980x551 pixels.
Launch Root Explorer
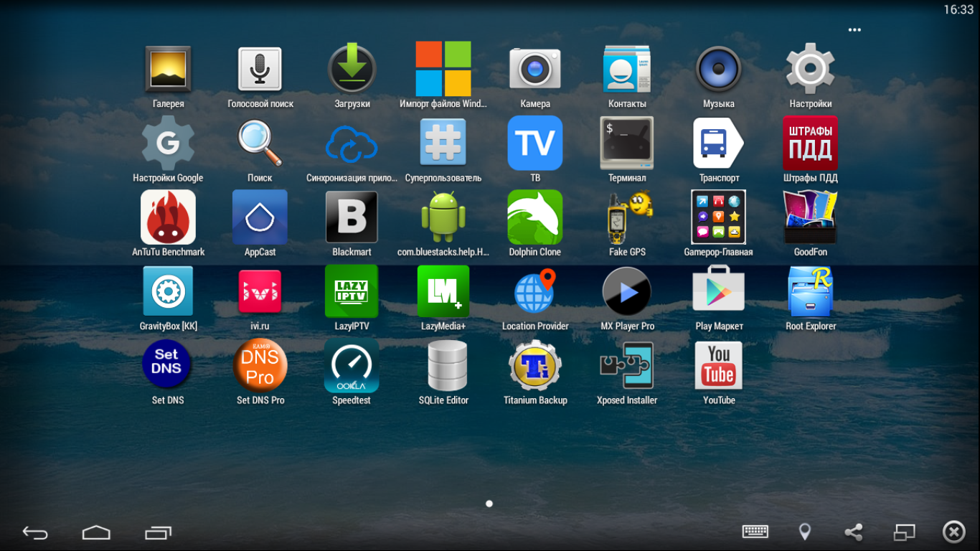(811, 291)
